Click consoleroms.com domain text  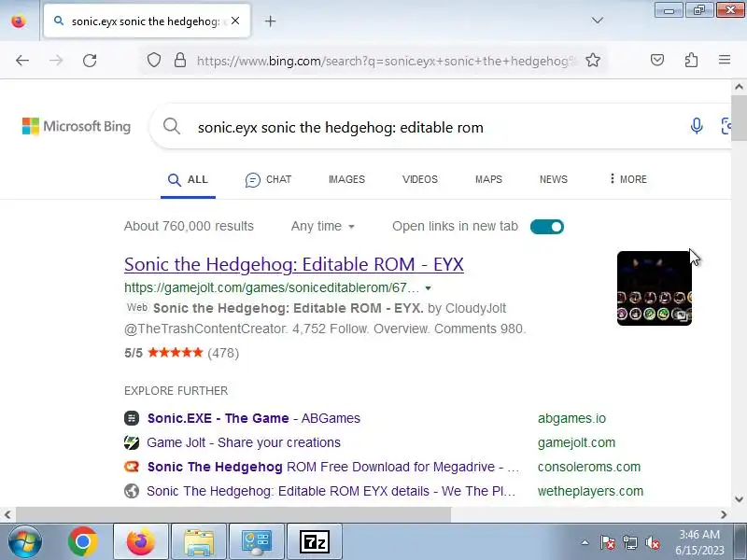[589, 467]
